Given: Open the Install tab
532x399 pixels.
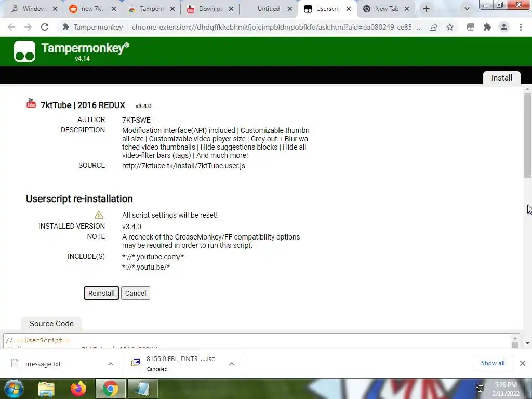Looking at the screenshot, I should 501,78.
